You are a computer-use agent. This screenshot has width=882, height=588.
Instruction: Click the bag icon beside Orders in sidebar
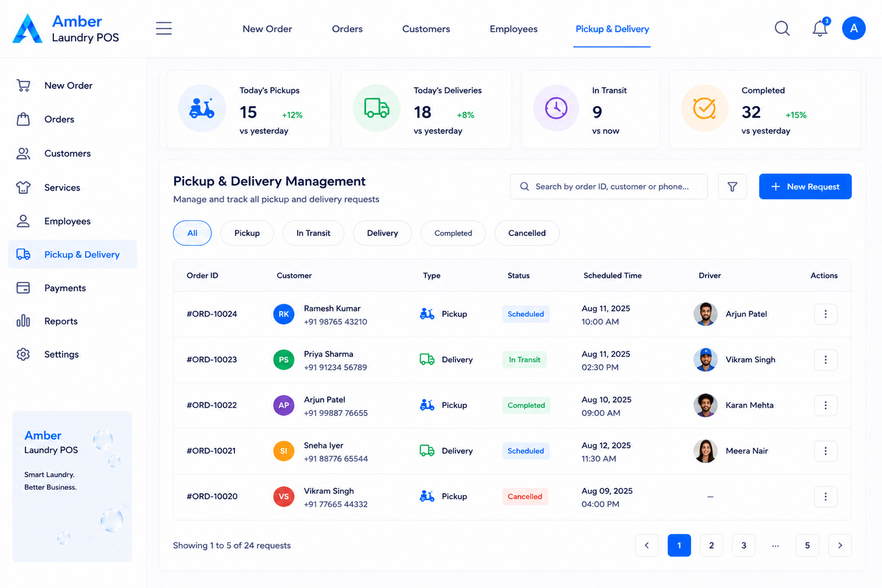point(23,119)
